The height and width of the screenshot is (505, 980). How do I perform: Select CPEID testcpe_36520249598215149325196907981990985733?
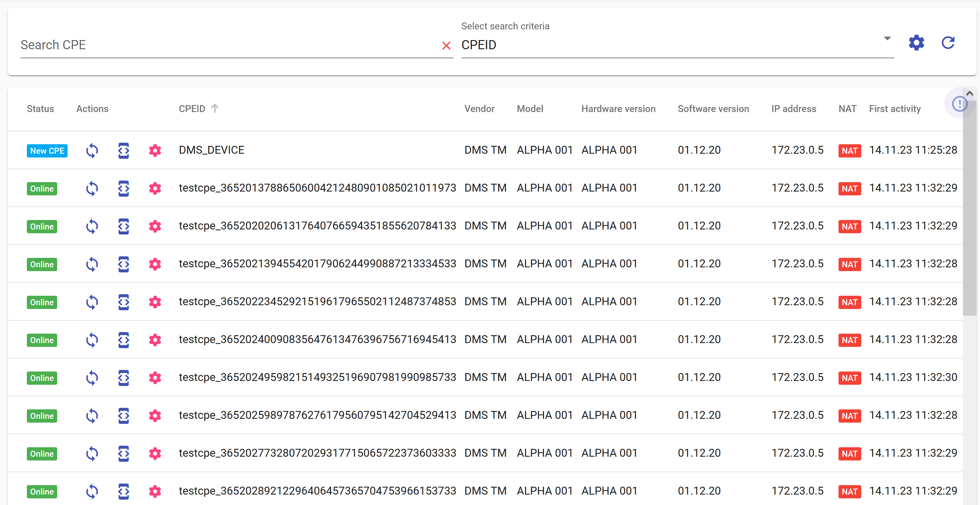[317, 377]
